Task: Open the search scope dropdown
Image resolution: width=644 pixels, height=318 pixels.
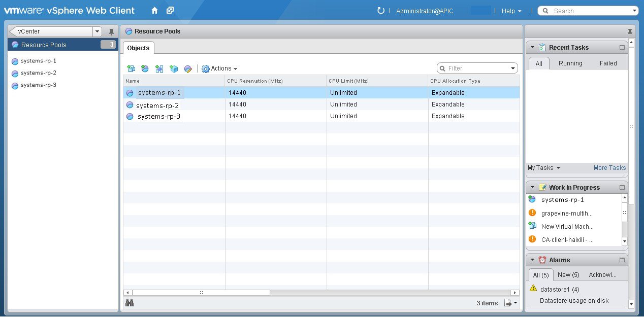Action: click(635, 10)
